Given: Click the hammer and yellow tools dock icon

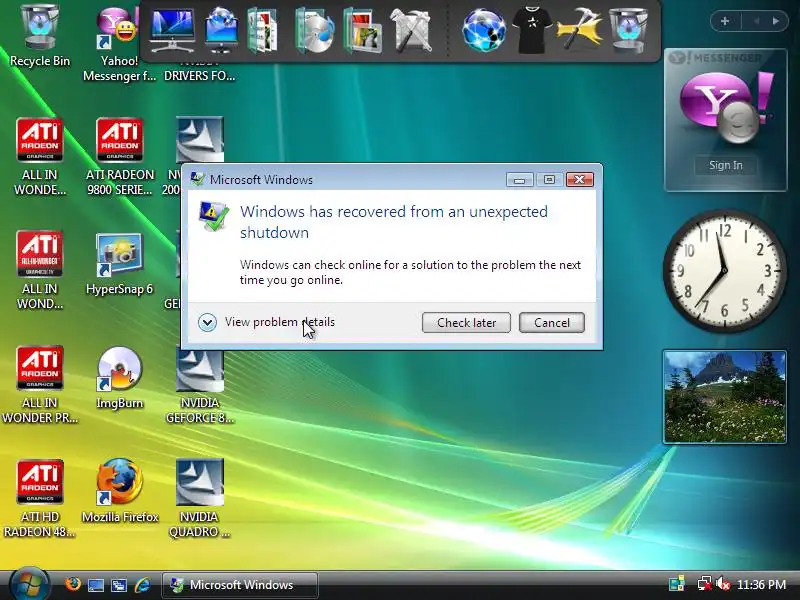Looking at the screenshot, I should click(x=580, y=30).
